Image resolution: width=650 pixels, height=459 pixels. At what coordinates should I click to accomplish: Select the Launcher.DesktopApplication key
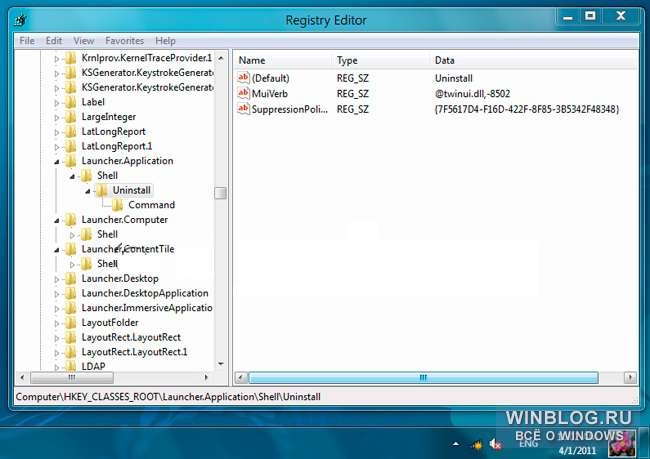pyautogui.click(x=145, y=293)
